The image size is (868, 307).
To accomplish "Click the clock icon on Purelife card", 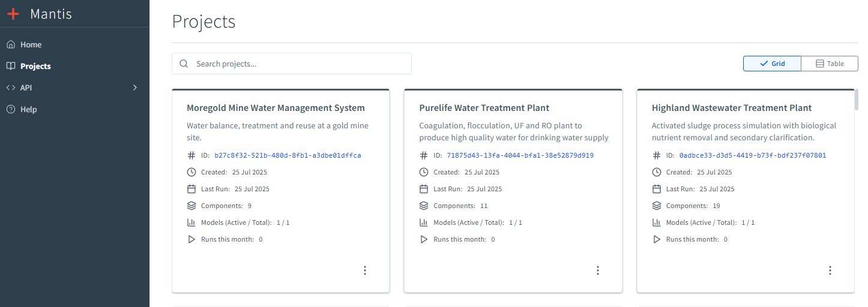I will point(424,172).
